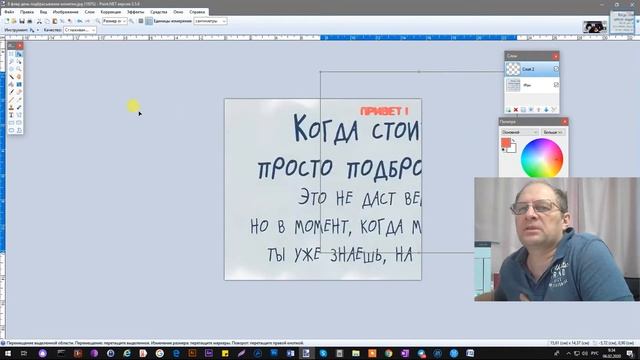Click the primary red color swatch

click(506, 142)
